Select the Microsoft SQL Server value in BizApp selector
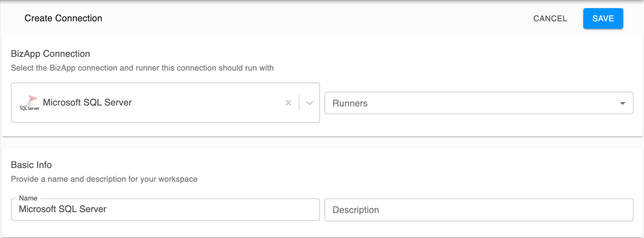Screen dimensions: 644x238 [x=87, y=103]
